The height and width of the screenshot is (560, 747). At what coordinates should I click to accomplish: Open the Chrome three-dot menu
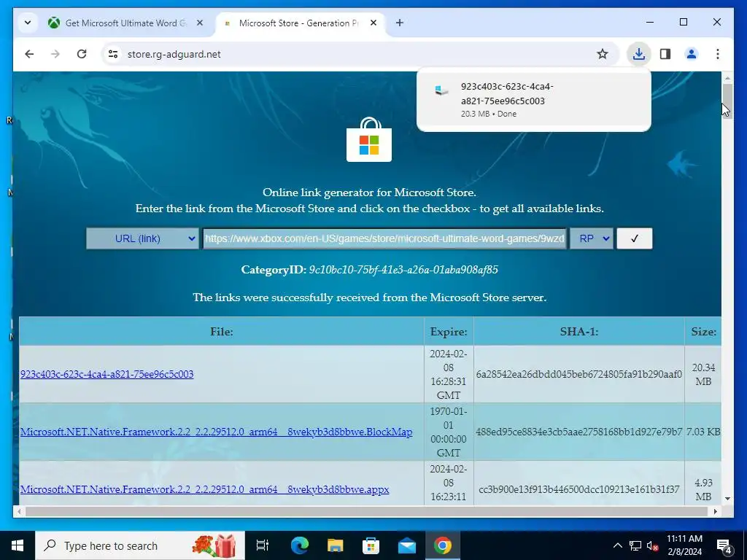point(718,54)
